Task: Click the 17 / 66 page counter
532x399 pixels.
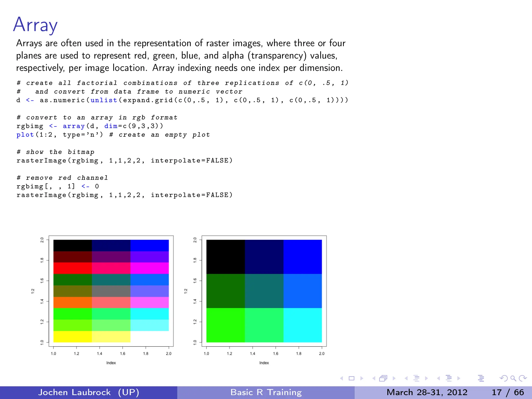Action: (508, 392)
